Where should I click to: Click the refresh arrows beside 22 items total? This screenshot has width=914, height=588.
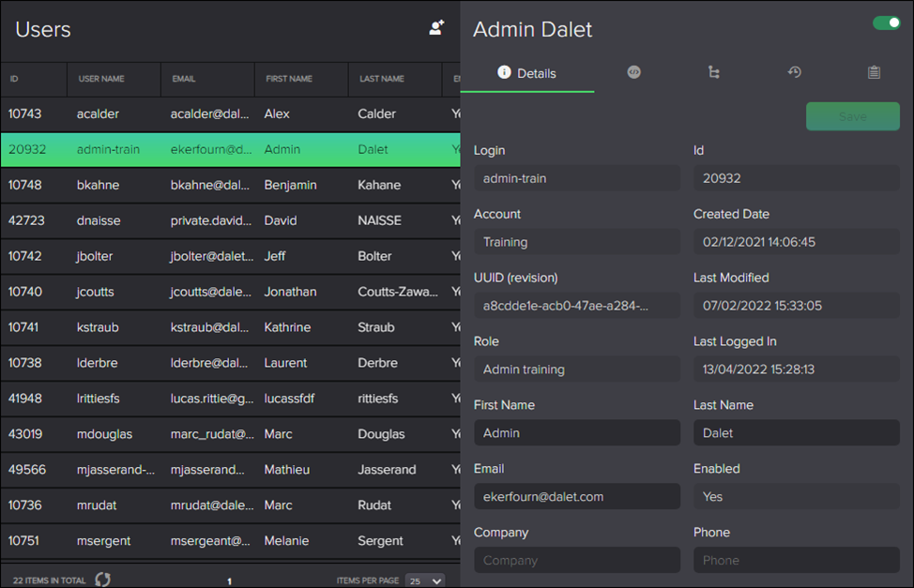click(103, 580)
